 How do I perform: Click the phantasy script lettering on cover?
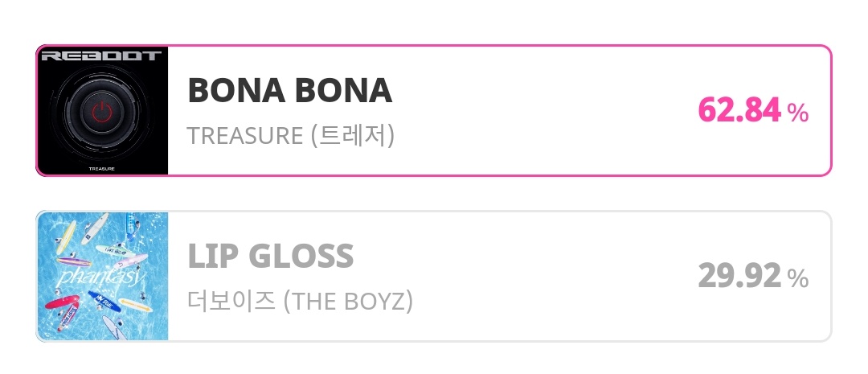(x=100, y=276)
